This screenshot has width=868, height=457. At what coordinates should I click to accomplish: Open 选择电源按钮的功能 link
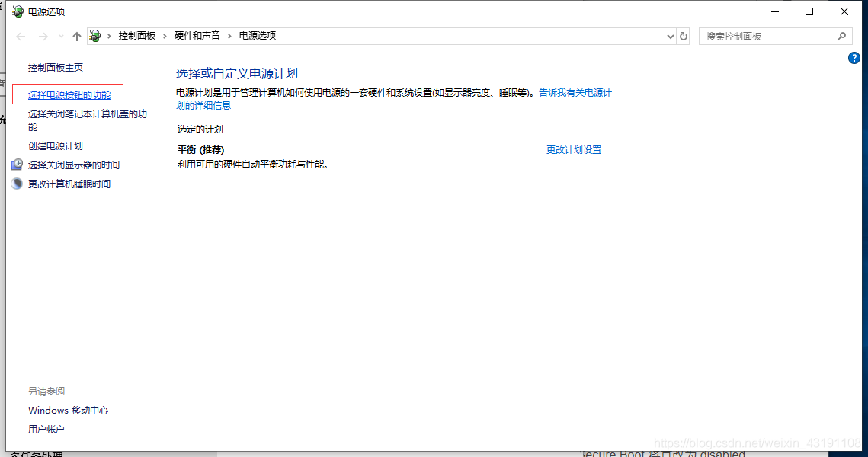69,95
